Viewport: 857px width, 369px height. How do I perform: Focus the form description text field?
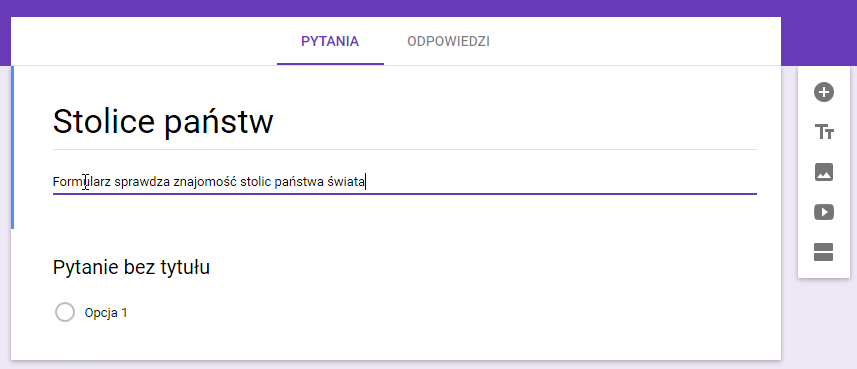404,181
